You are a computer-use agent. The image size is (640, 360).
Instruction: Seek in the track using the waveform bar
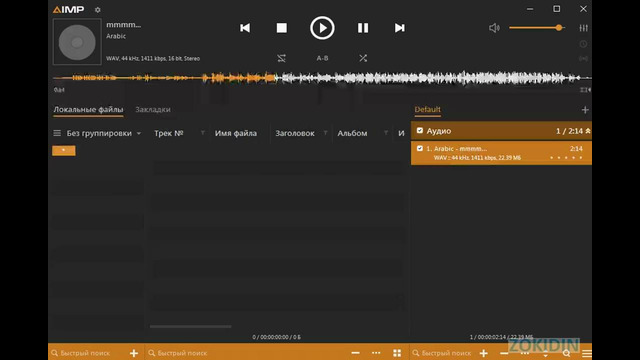[x=322, y=78]
